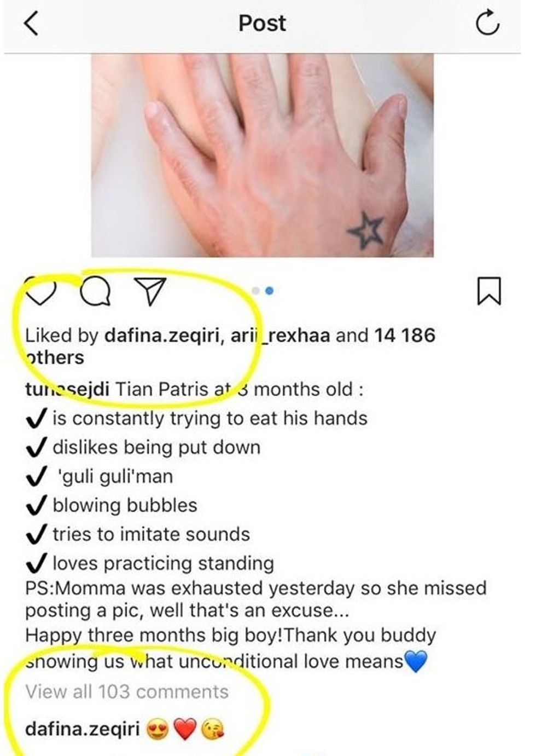Open comments via the speech bubble icon
Screen dimensions: 536x756
coord(95,291)
